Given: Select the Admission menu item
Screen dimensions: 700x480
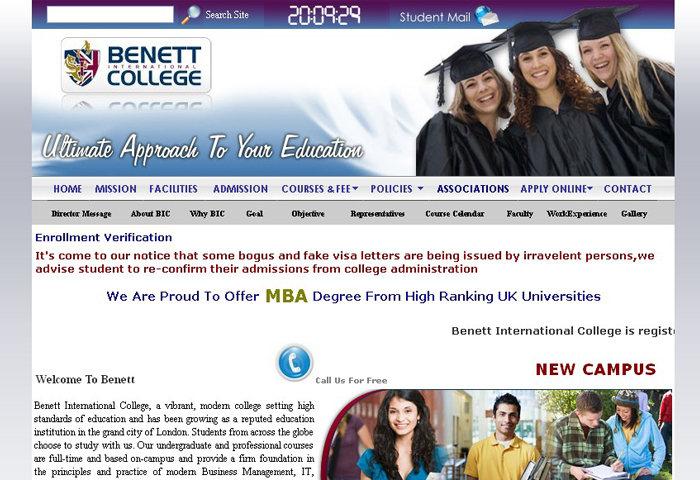Looking at the screenshot, I should pos(241,189).
